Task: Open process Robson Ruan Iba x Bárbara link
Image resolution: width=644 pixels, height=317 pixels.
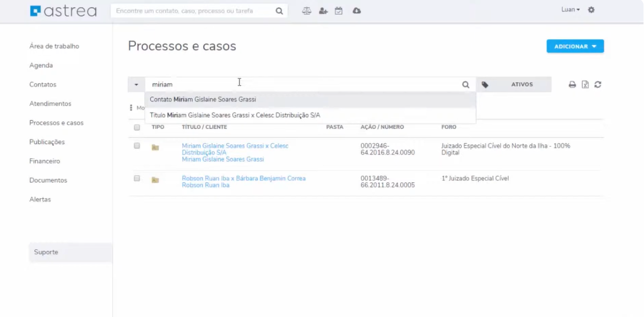Action: coord(244,178)
